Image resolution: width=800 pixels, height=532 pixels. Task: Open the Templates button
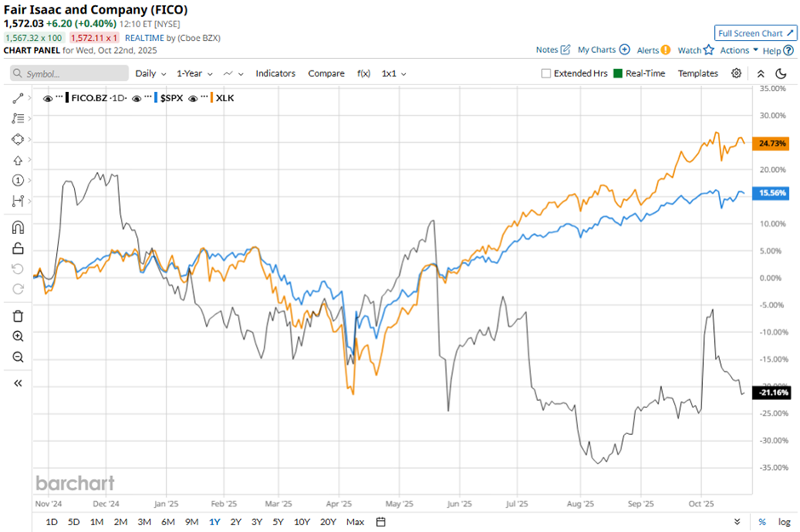(x=698, y=74)
